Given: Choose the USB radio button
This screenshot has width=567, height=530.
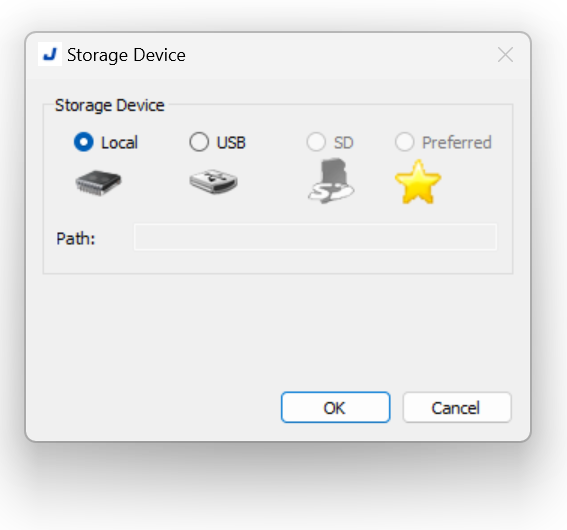Looking at the screenshot, I should click(199, 142).
